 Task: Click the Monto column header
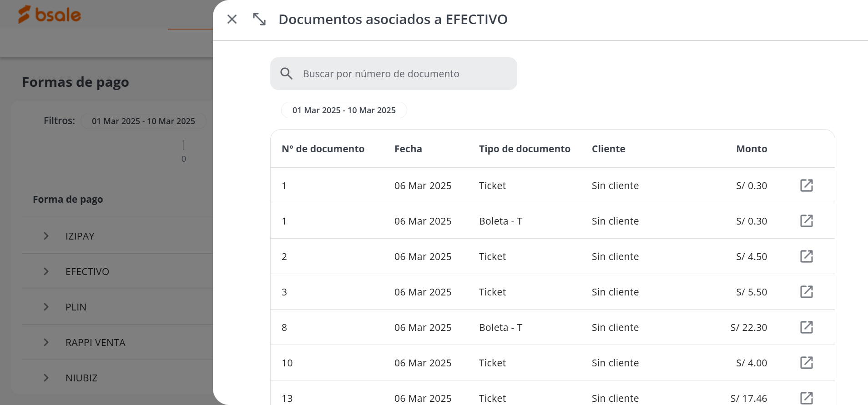752,149
